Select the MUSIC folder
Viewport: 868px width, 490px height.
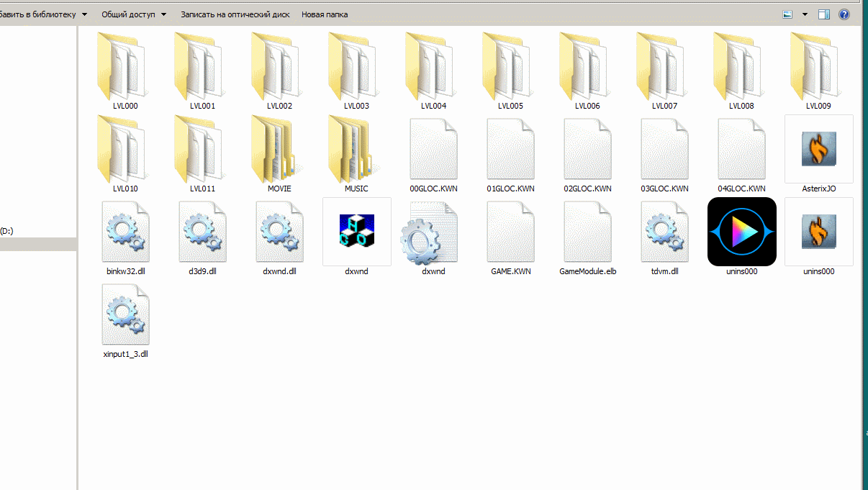click(356, 154)
